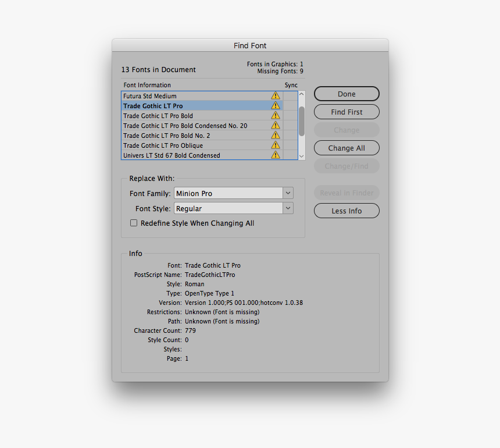The height and width of the screenshot is (448, 500).
Task: Click the Font Style field showing Regular
Action: 228,208
